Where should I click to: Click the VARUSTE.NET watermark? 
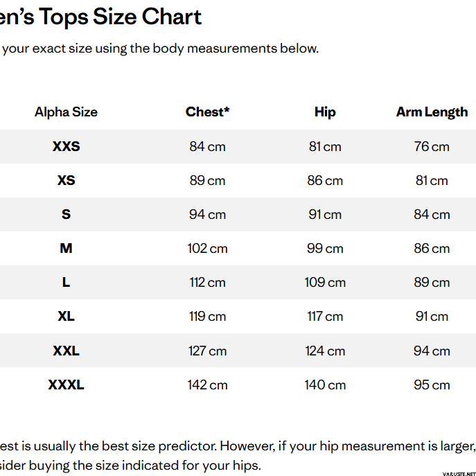click(459, 473)
